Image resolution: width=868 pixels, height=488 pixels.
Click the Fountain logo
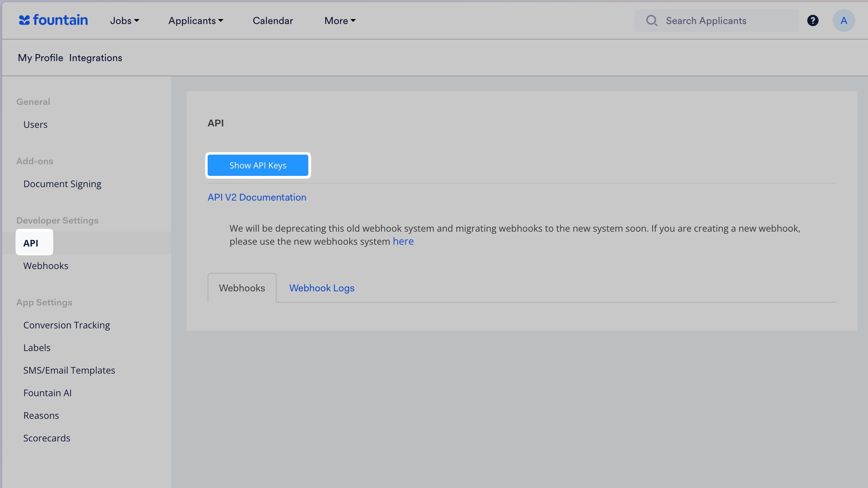[x=53, y=20]
